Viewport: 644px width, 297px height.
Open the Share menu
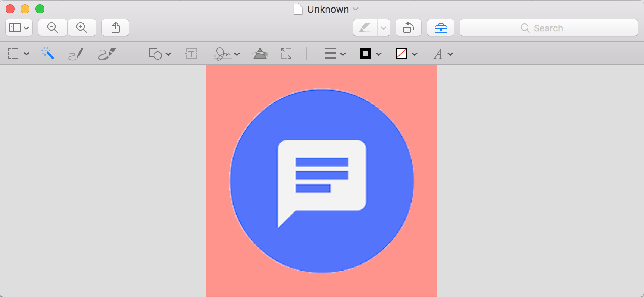click(x=116, y=28)
